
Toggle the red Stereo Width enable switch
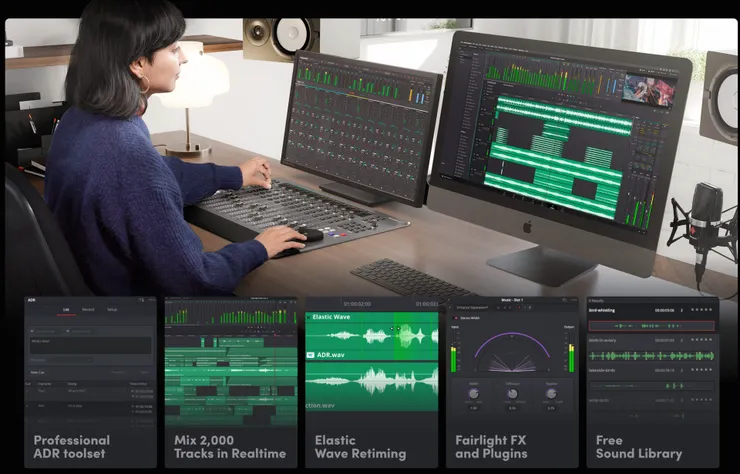pyautogui.click(x=455, y=318)
